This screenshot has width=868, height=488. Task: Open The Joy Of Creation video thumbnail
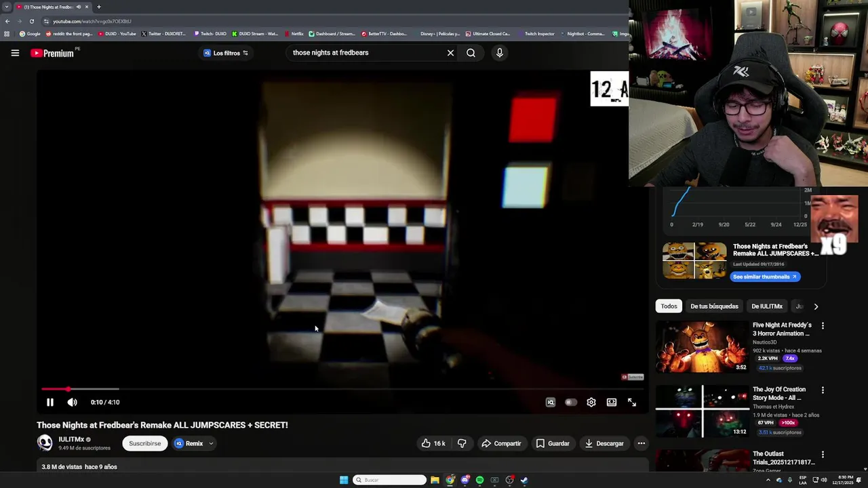click(701, 411)
